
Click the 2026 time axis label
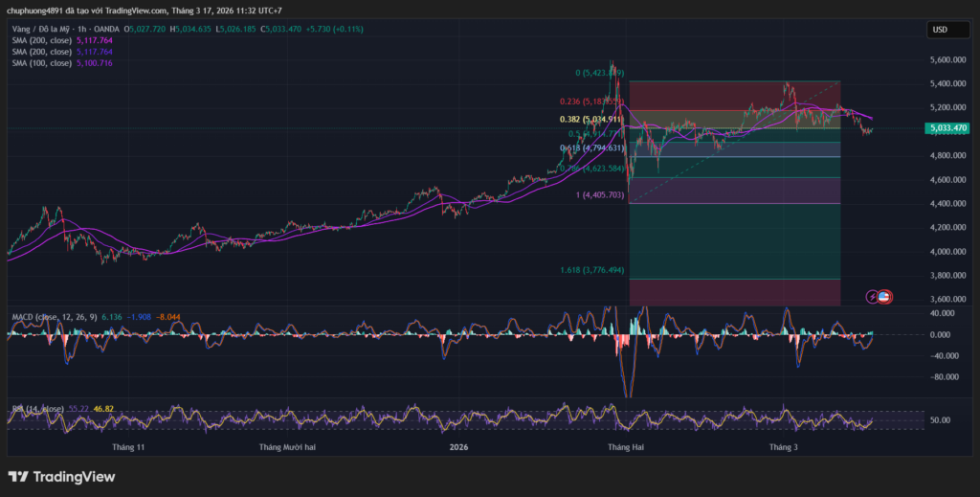pyautogui.click(x=460, y=447)
